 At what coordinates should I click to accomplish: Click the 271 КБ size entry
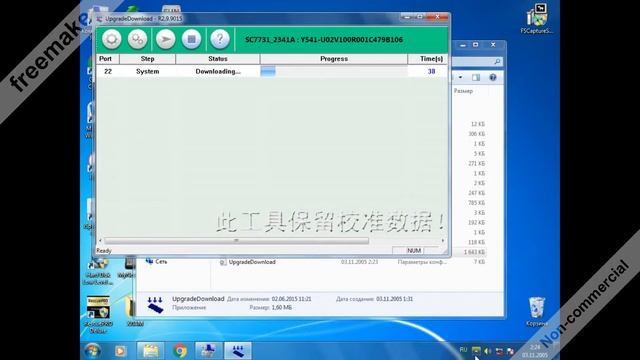(476, 163)
